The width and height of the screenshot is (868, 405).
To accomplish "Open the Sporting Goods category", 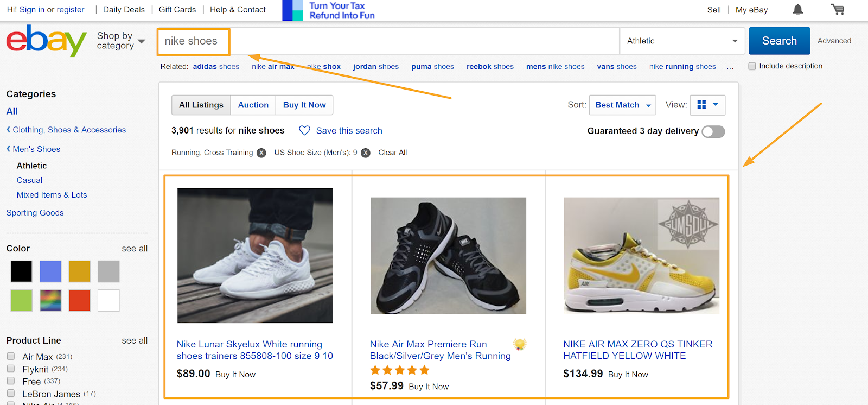I will [x=35, y=213].
